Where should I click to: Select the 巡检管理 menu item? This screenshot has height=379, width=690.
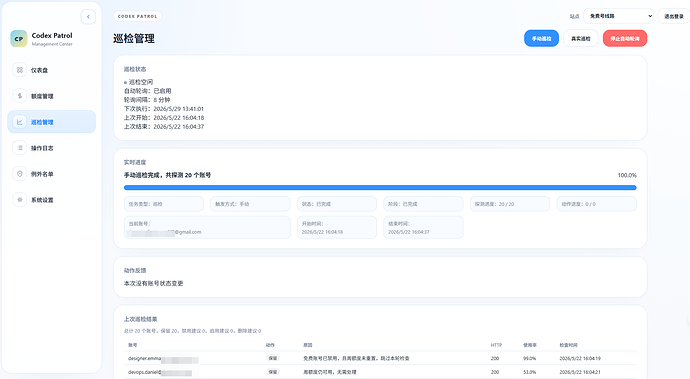click(x=51, y=122)
